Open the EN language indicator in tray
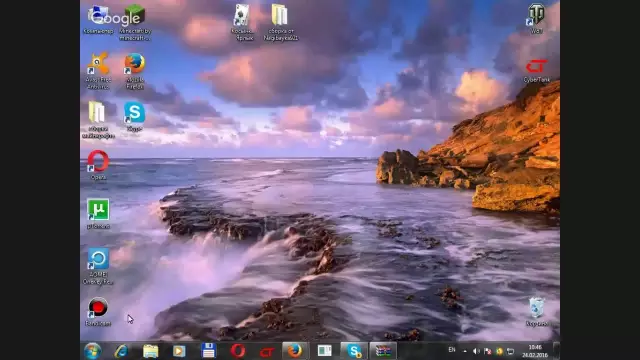The height and width of the screenshot is (360, 640). pyautogui.click(x=452, y=350)
